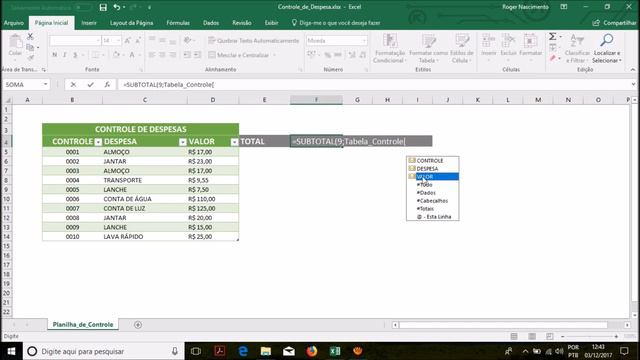This screenshot has height=360, width=640.
Task: Click the Formatar cells icon
Action: click(x=531, y=47)
